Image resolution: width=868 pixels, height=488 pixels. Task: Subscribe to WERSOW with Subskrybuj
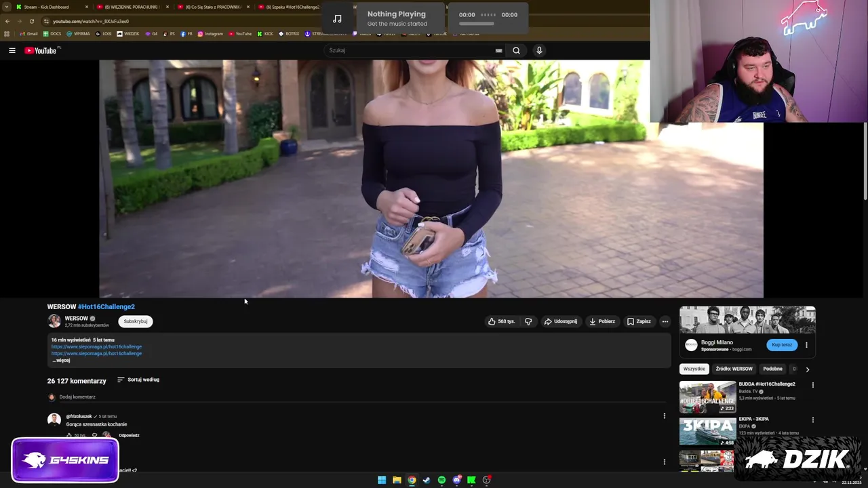[136, 321]
